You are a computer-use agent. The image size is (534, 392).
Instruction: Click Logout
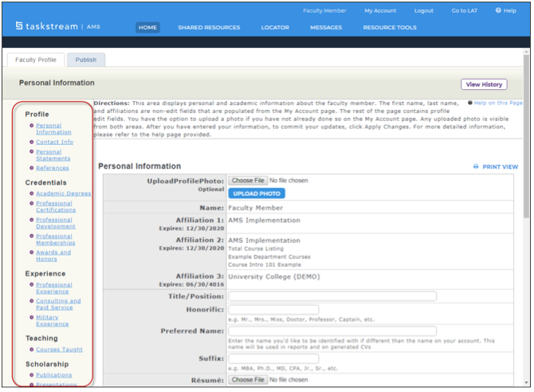point(424,10)
